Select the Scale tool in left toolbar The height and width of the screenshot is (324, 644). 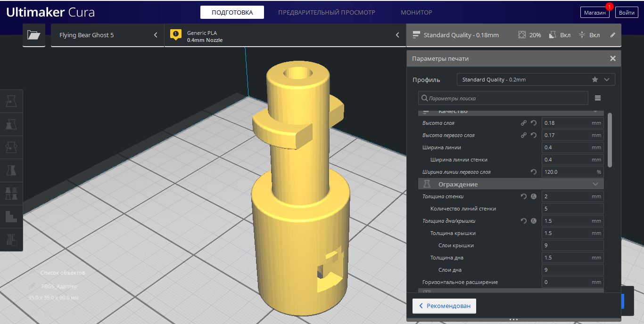coord(11,124)
